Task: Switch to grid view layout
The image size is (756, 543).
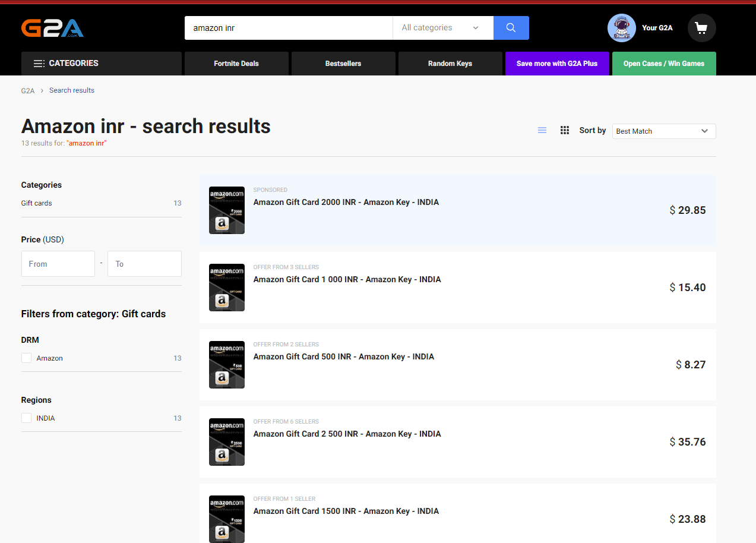Action: click(x=565, y=131)
